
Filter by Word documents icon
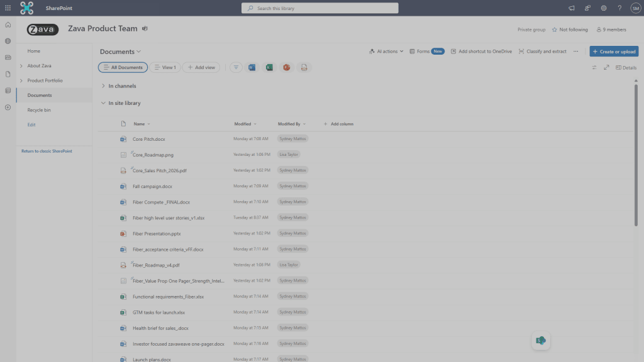point(252,67)
